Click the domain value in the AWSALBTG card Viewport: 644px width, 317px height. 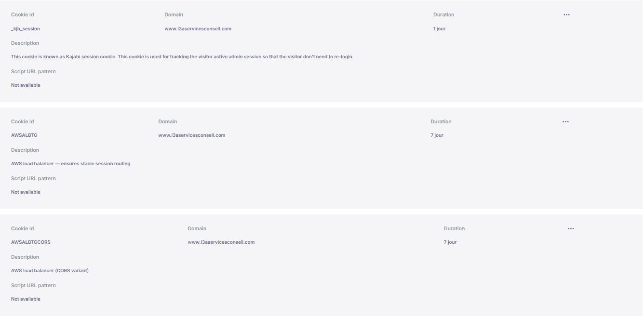tap(192, 135)
